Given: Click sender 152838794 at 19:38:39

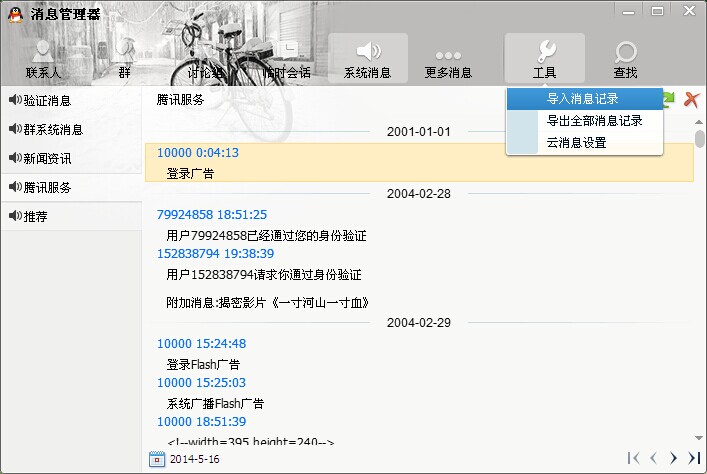Looking at the screenshot, I should 216,253.
